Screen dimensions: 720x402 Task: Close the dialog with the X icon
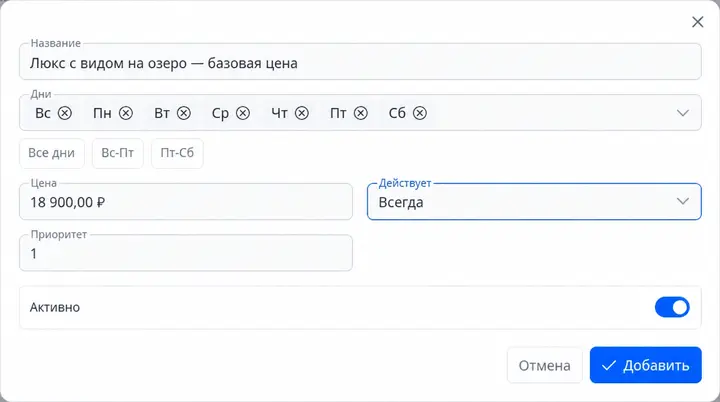[698, 22]
